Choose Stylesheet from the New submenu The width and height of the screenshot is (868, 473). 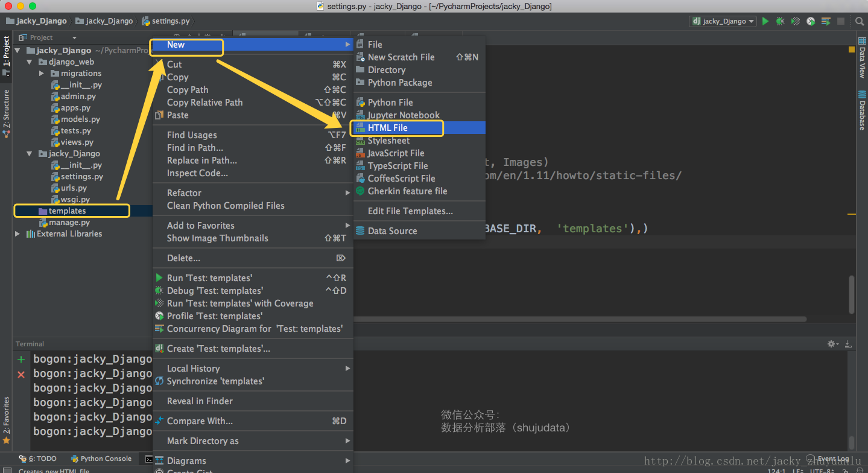pyautogui.click(x=420, y=141)
